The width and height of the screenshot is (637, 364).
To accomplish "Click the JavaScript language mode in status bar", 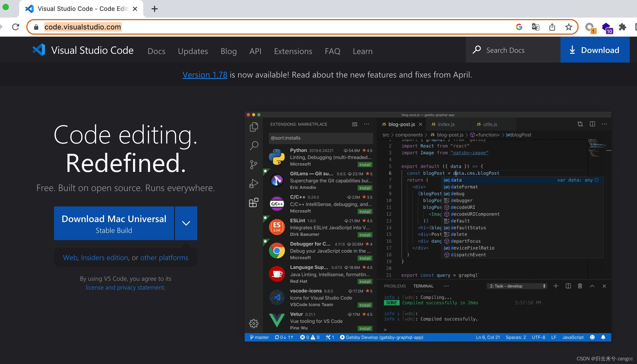I will [573, 337].
